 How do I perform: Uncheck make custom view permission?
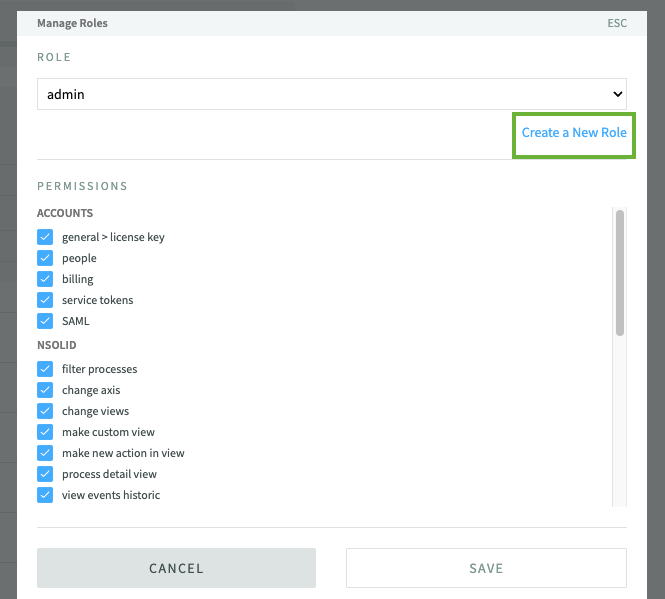point(45,432)
